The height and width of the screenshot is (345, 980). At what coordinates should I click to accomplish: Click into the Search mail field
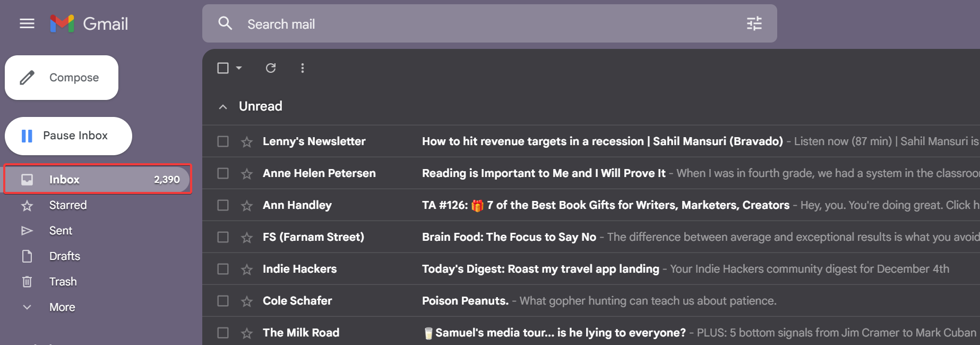pos(489,23)
